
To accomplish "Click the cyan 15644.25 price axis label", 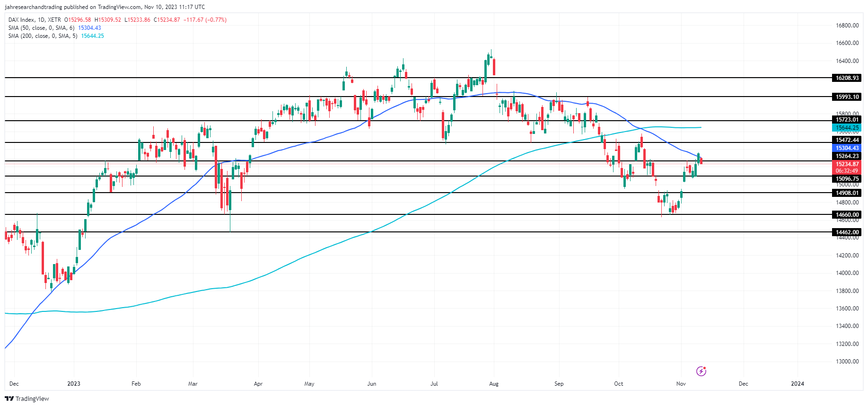I will pyautogui.click(x=847, y=128).
